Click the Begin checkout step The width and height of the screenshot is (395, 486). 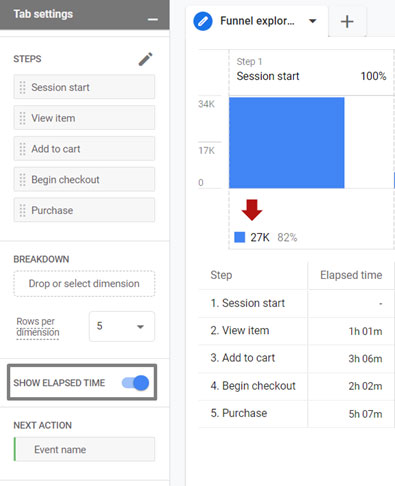pyautogui.click(x=84, y=180)
